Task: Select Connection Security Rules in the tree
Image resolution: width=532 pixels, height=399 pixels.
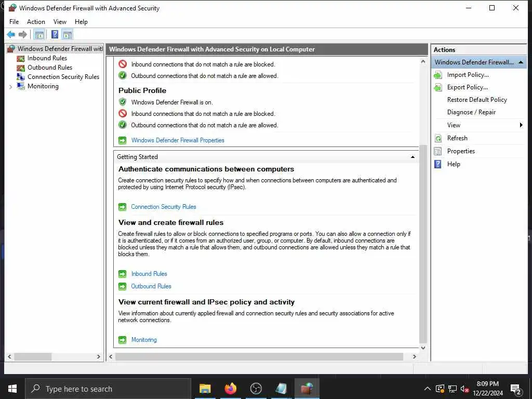Action: tap(63, 77)
